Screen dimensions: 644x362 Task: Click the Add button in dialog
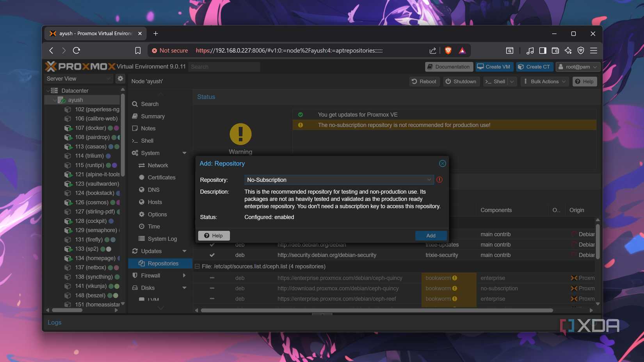pos(431,236)
